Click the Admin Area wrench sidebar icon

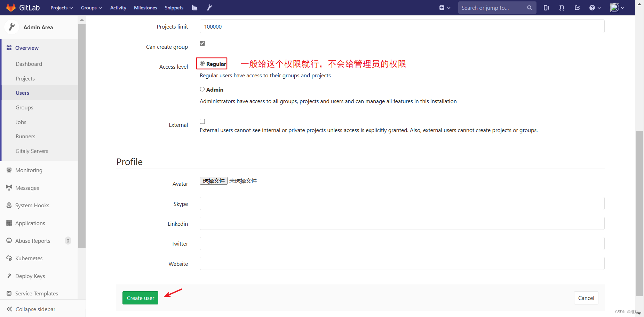tap(11, 27)
